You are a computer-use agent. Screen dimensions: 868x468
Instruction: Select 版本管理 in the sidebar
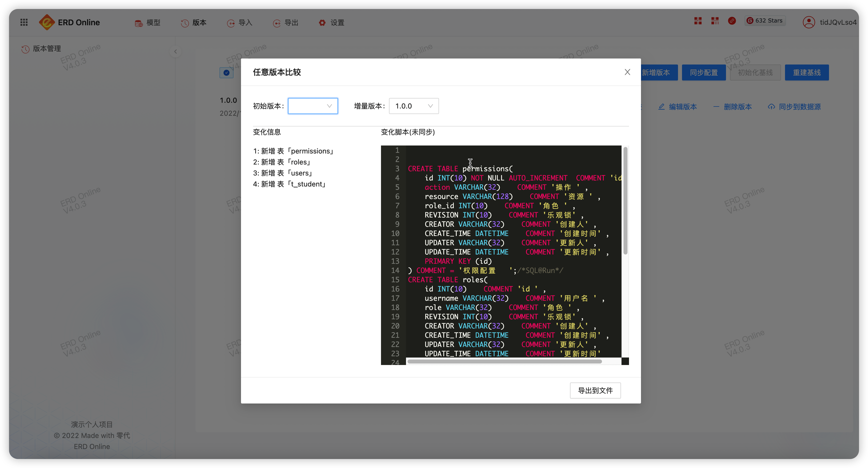click(x=47, y=48)
